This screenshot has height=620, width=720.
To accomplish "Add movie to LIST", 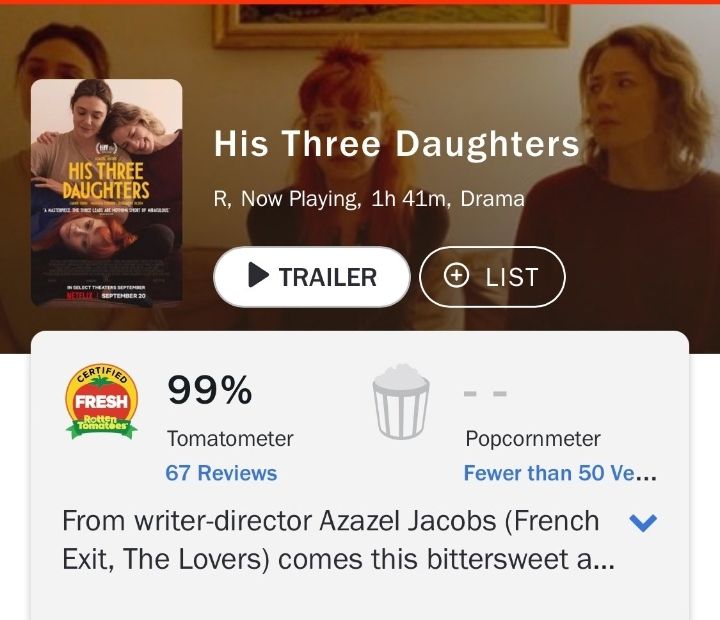I will [492, 277].
